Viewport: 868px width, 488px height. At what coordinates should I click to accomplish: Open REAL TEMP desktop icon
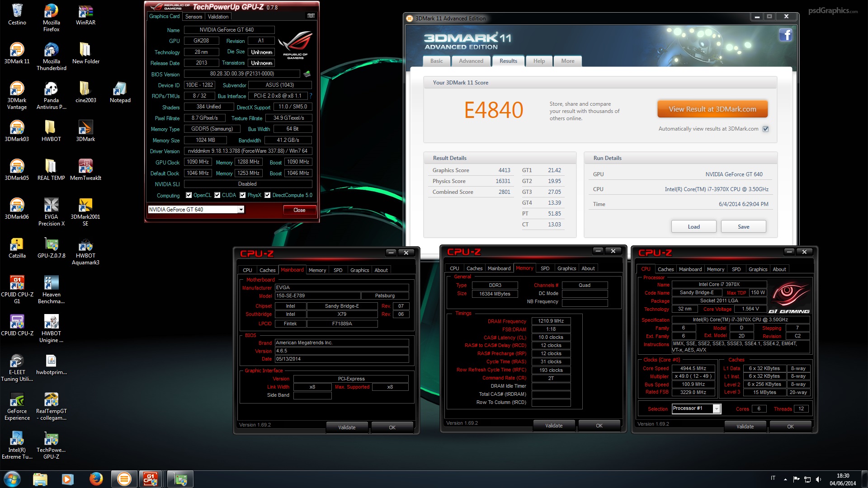point(51,170)
